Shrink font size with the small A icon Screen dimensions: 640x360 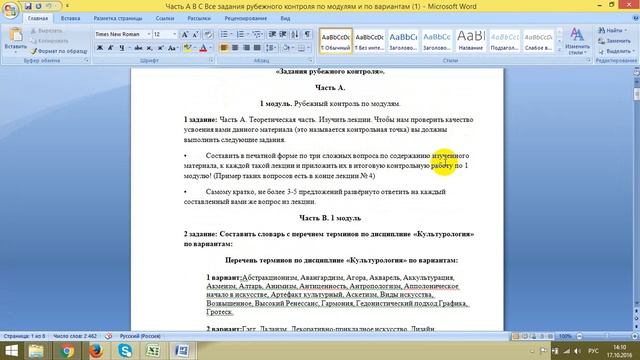(x=196, y=34)
